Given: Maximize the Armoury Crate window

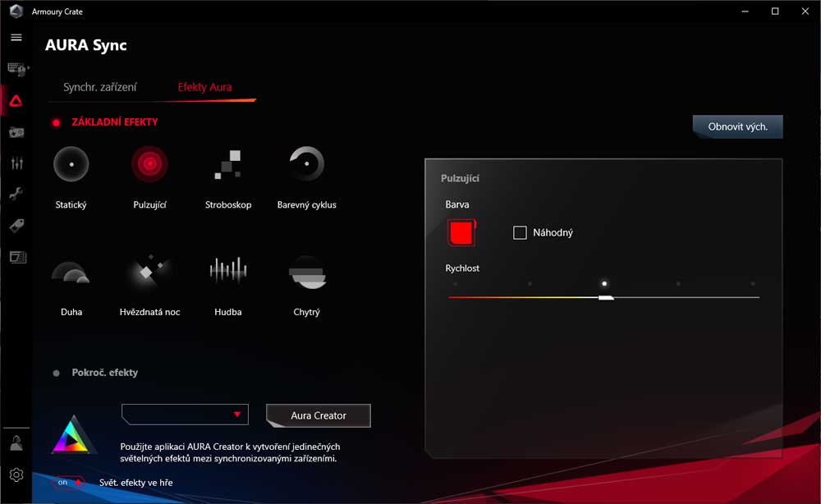Looking at the screenshot, I should pyautogui.click(x=775, y=11).
